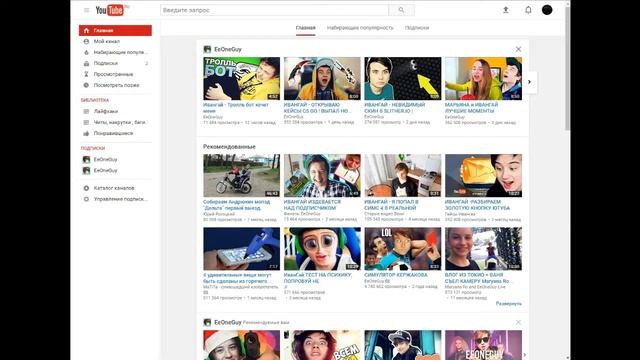Click the YouTube logo
Screen dimensions: 640x360
coord(110,10)
